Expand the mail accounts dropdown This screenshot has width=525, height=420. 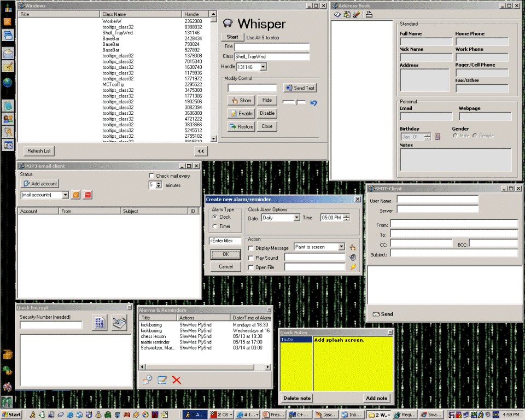(x=65, y=195)
